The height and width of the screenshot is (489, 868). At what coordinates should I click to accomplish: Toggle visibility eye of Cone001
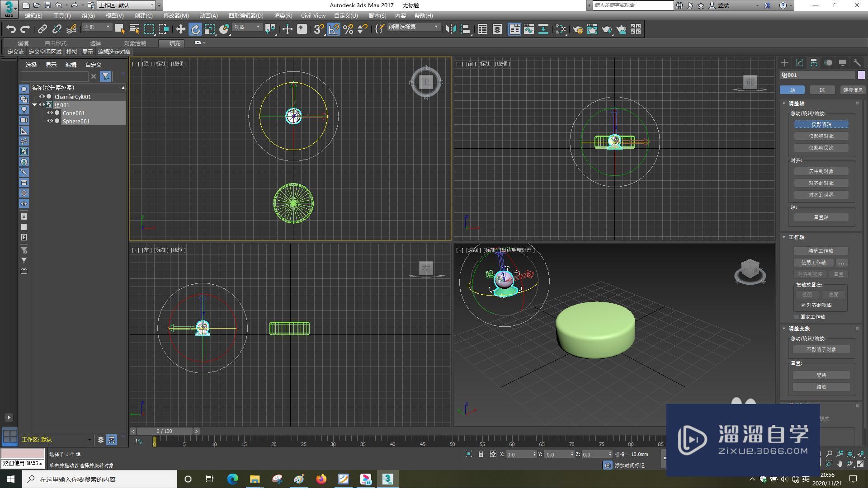[x=50, y=113]
